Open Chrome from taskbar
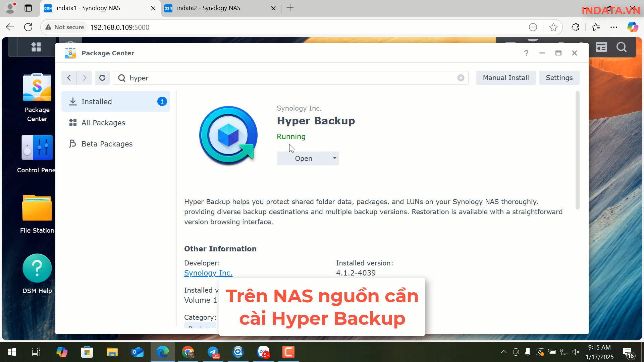The width and height of the screenshot is (644, 362). click(188, 352)
